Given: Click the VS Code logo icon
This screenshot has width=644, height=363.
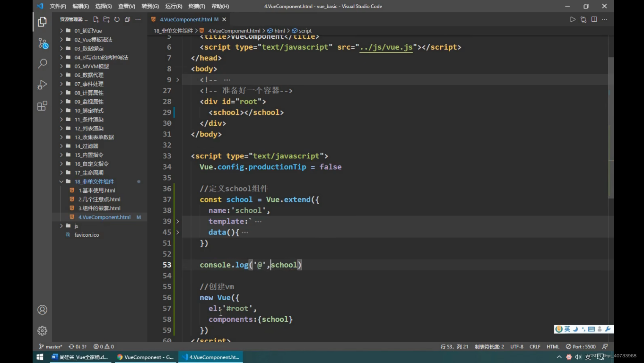Looking at the screenshot, I should (x=40, y=6).
